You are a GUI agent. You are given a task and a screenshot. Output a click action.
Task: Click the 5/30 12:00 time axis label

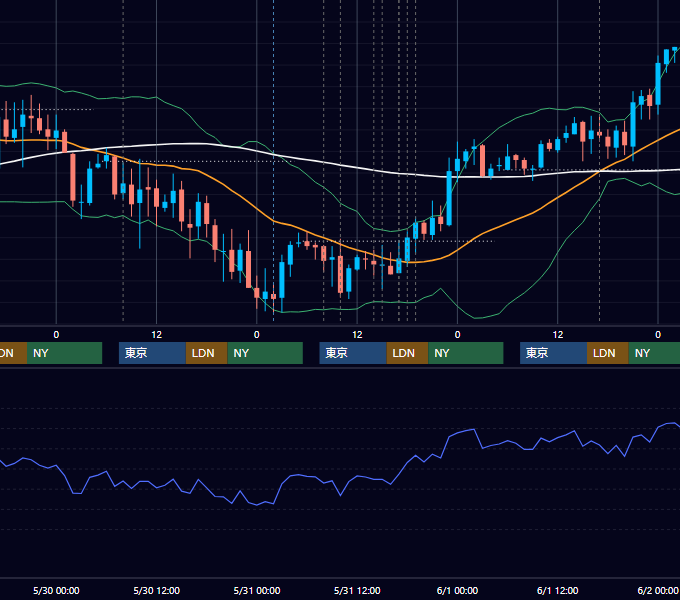coord(157,590)
